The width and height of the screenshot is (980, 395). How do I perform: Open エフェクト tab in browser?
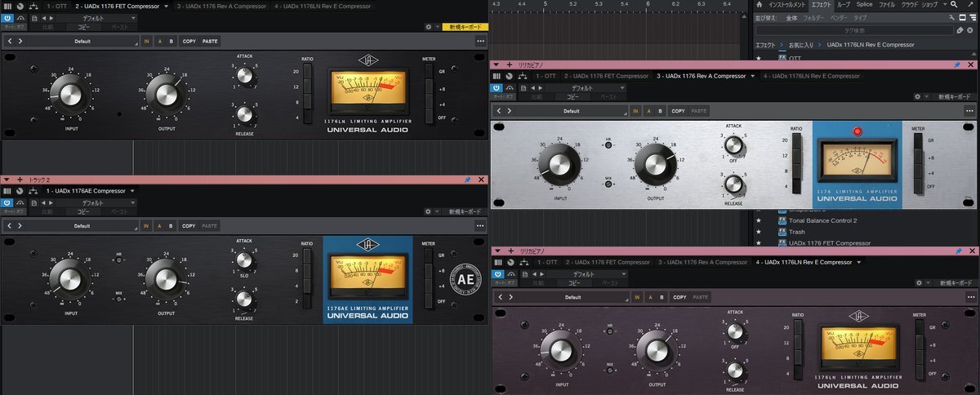(821, 5)
